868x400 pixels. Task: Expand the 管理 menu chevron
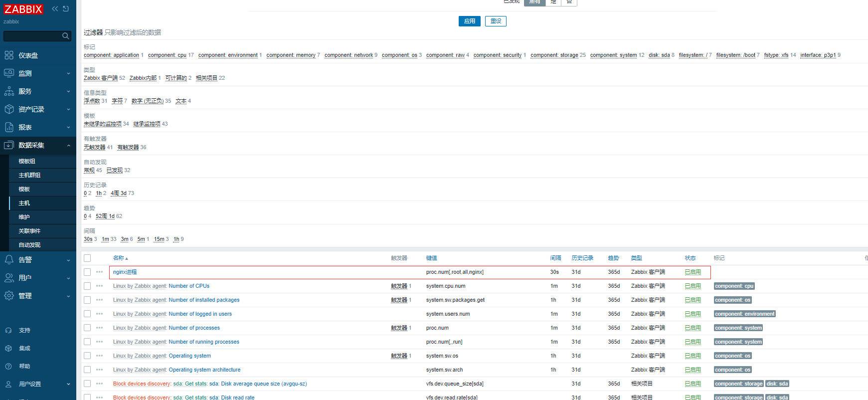pos(68,296)
